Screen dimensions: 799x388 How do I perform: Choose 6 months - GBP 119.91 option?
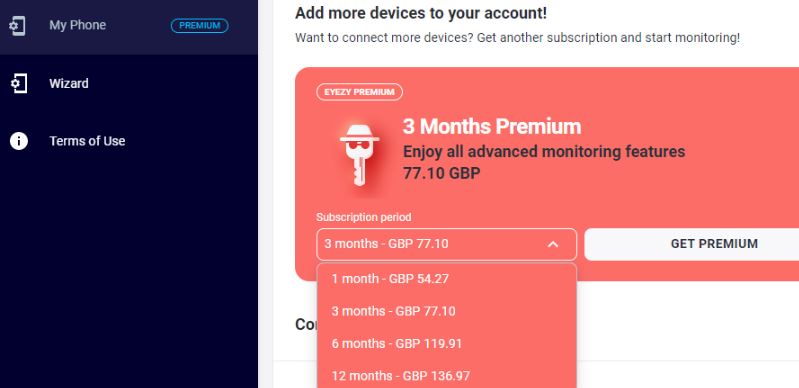click(x=446, y=344)
